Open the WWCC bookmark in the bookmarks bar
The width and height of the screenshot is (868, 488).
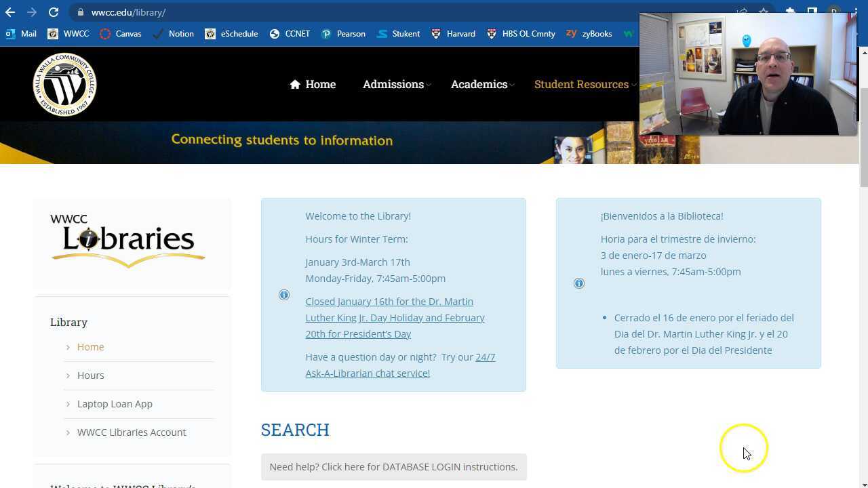(x=68, y=33)
